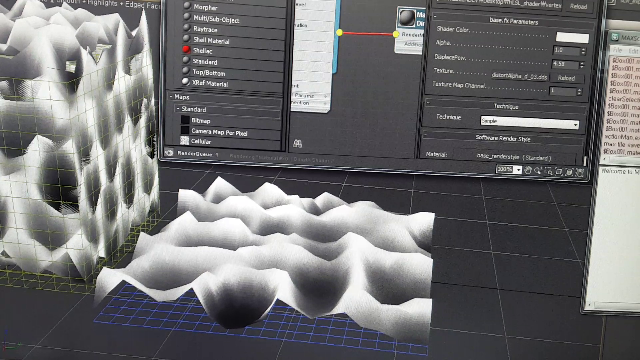Click the Reload button beside the Texture file

pyautogui.click(x=566, y=78)
